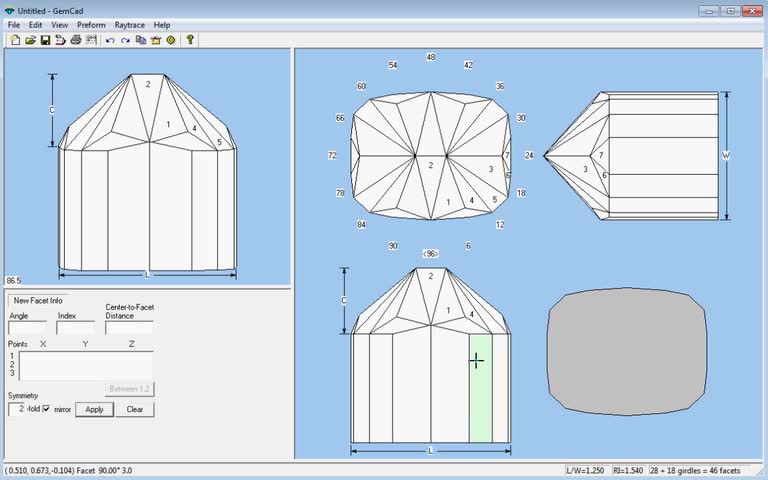Image resolution: width=768 pixels, height=480 pixels.
Task: Click the green circular target toolbar icon
Action: pos(170,40)
